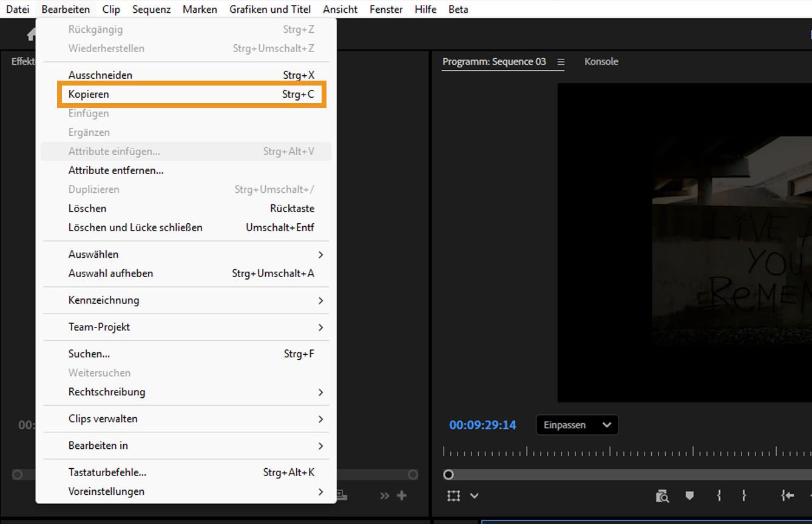Click the blue timecode 00:09:29:14

click(482, 425)
